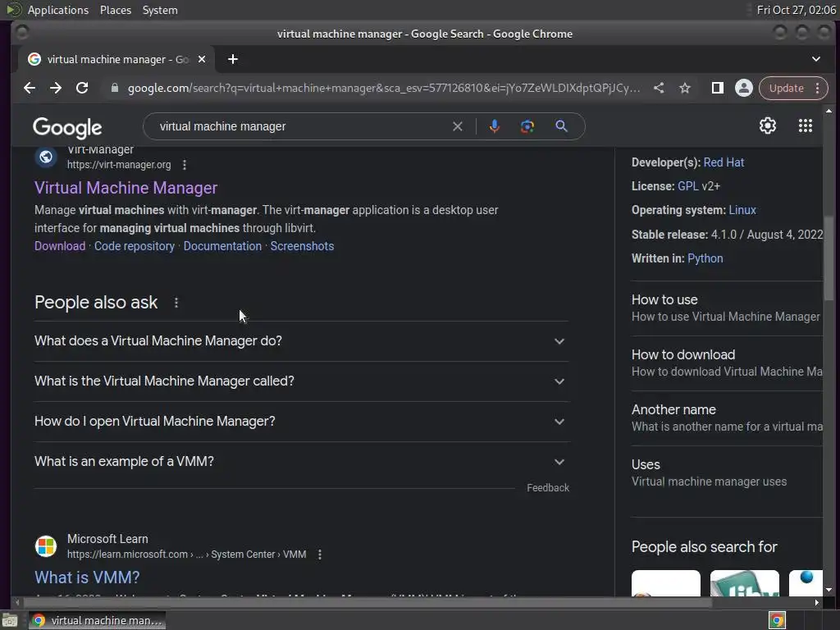Open more options for virt-manager.org result
The width and height of the screenshot is (840, 630).
185,165
